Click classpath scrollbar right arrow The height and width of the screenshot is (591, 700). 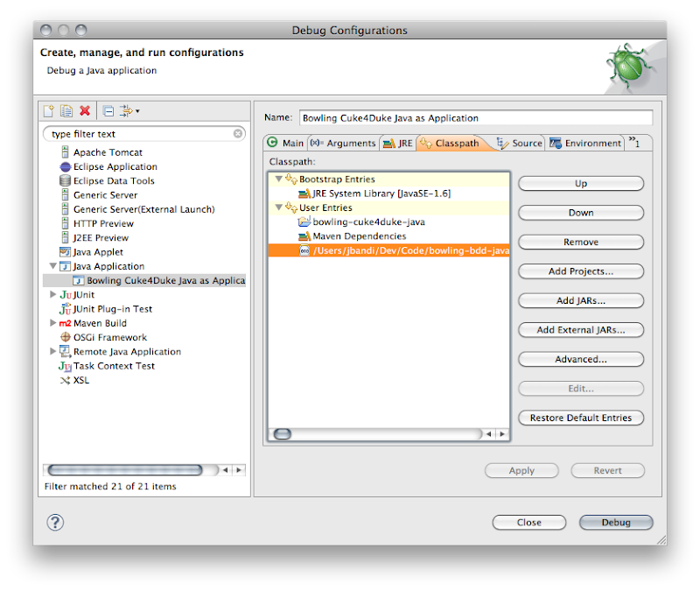click(x=502, y=433)
